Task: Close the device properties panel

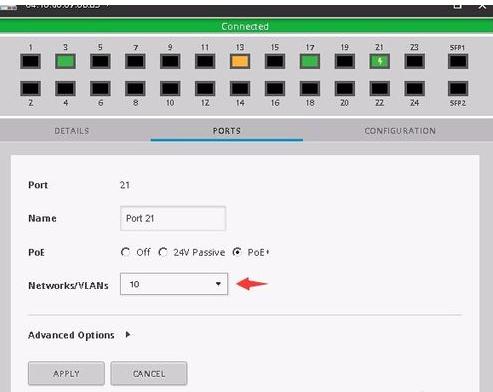Action: coord(482,6)
